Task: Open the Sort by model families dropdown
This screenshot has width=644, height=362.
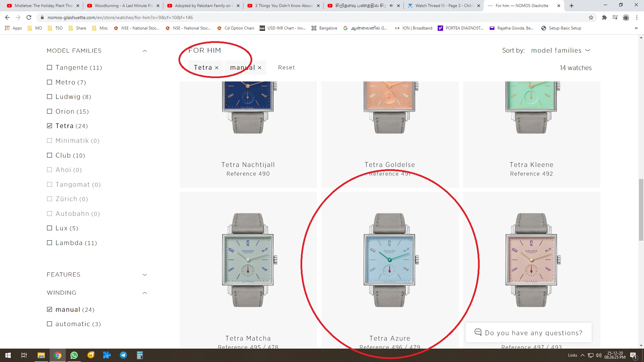Action: pyautogui.click(x=560, y=51)
